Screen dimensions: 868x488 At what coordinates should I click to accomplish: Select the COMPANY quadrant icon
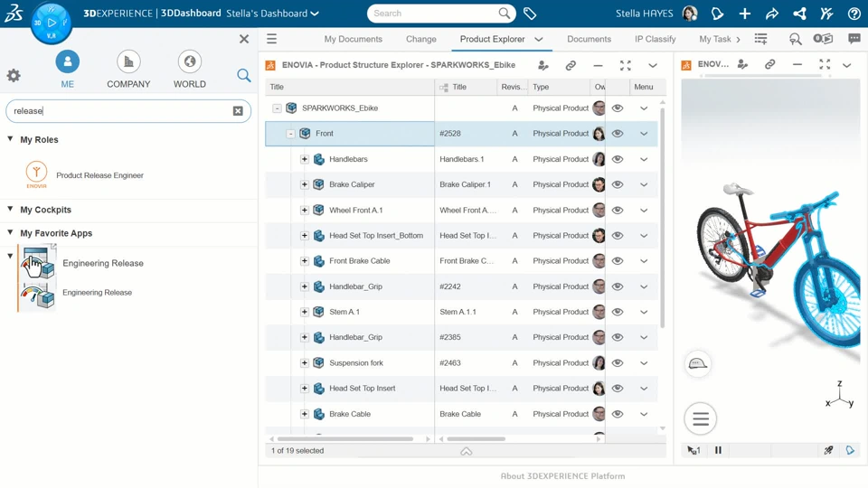[x=128, y=61]
